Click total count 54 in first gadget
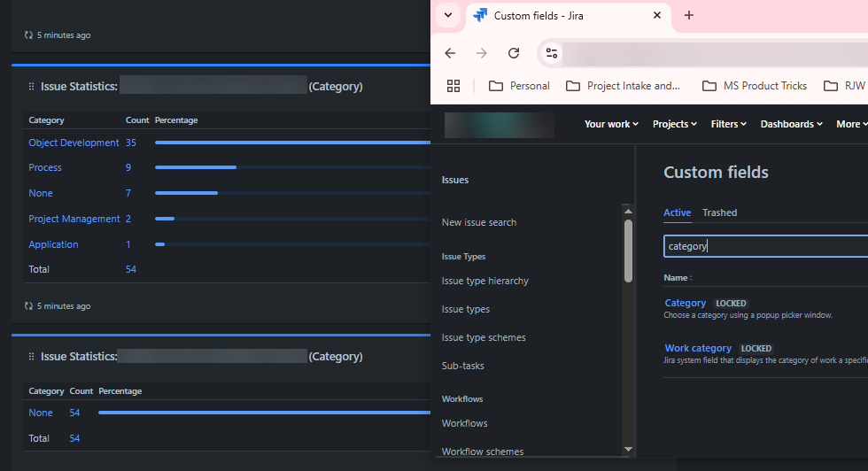868x471 pixels. click(131, 269)
